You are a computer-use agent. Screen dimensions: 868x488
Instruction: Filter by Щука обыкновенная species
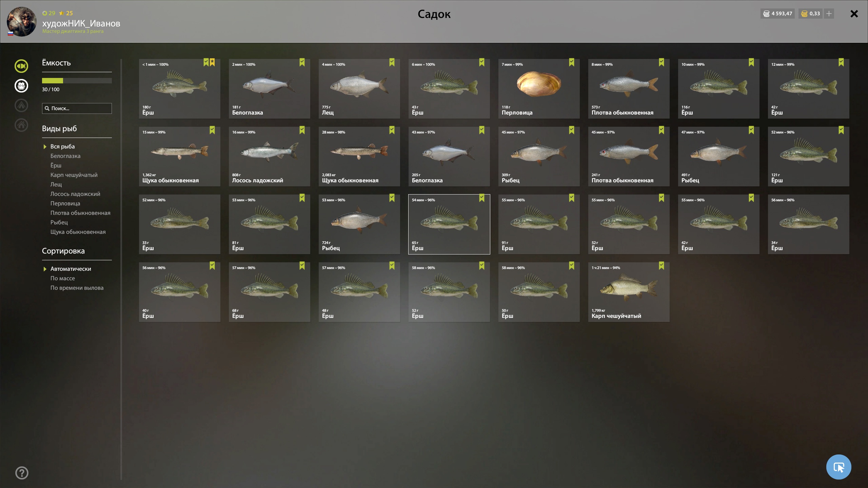78,232
